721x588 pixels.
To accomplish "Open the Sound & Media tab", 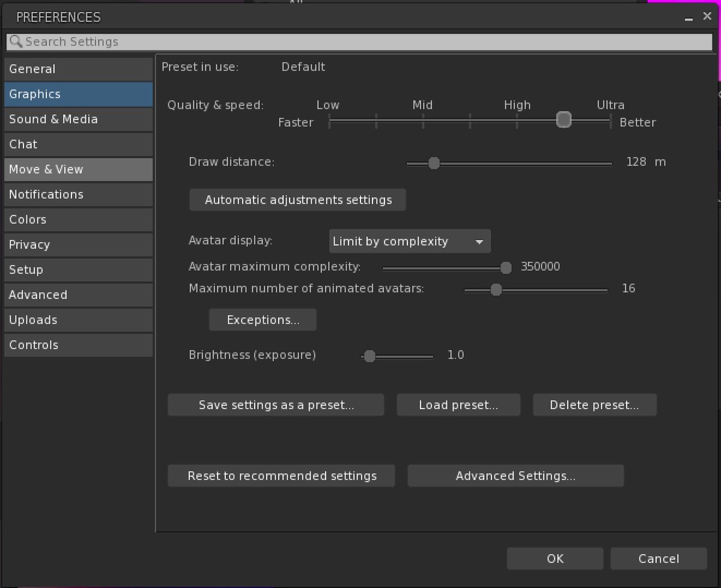I will click(x=78, y=119).
